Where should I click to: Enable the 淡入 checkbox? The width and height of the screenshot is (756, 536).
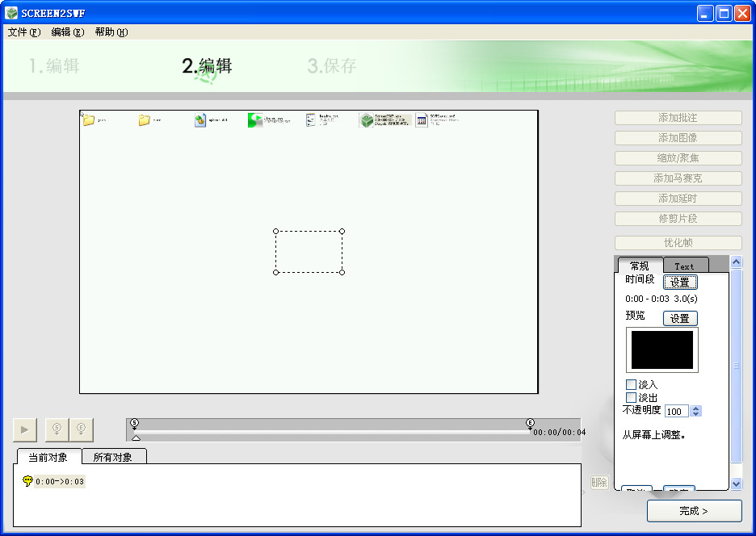tap(631, 385)
